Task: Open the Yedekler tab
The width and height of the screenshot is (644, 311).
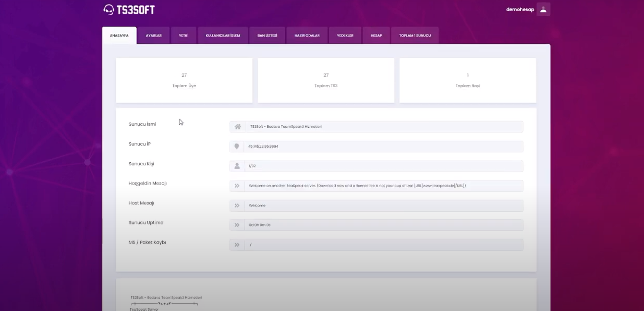Action: [345, 35]
